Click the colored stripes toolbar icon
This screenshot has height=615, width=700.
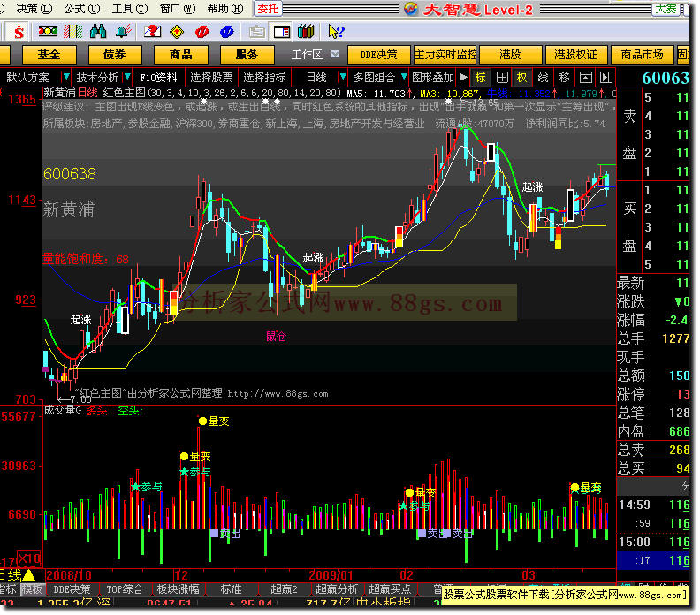(x=72, y=31)
